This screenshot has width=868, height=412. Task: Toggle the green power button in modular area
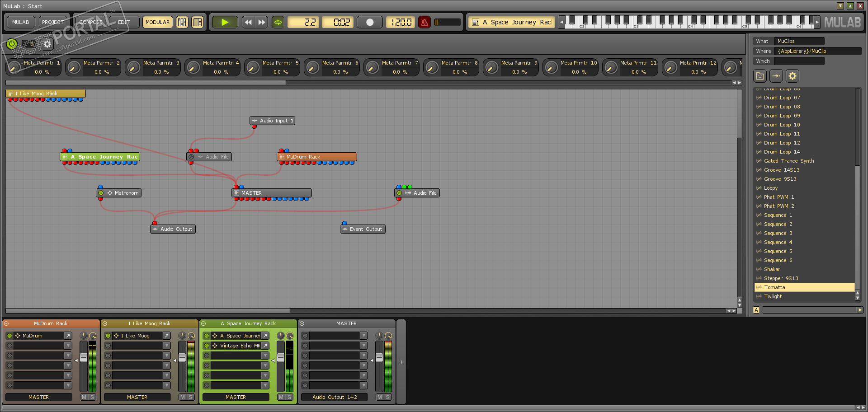[x=12, y=44]
